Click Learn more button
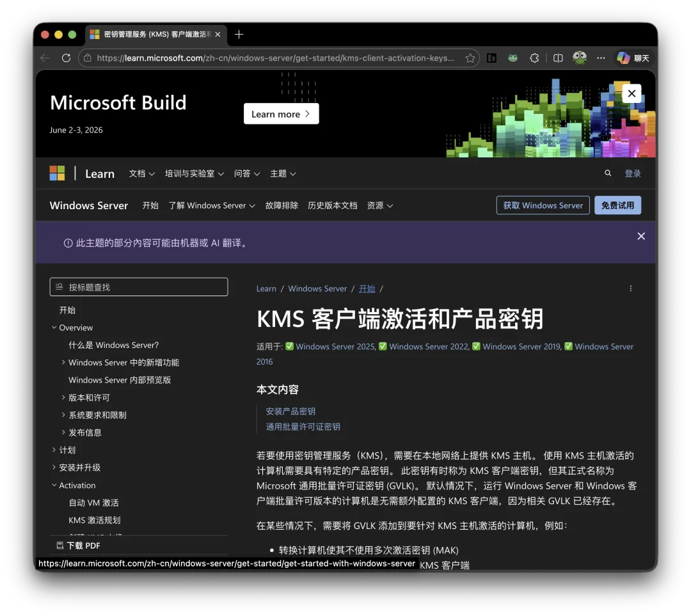Screen dimensions: 691x616 281,114
